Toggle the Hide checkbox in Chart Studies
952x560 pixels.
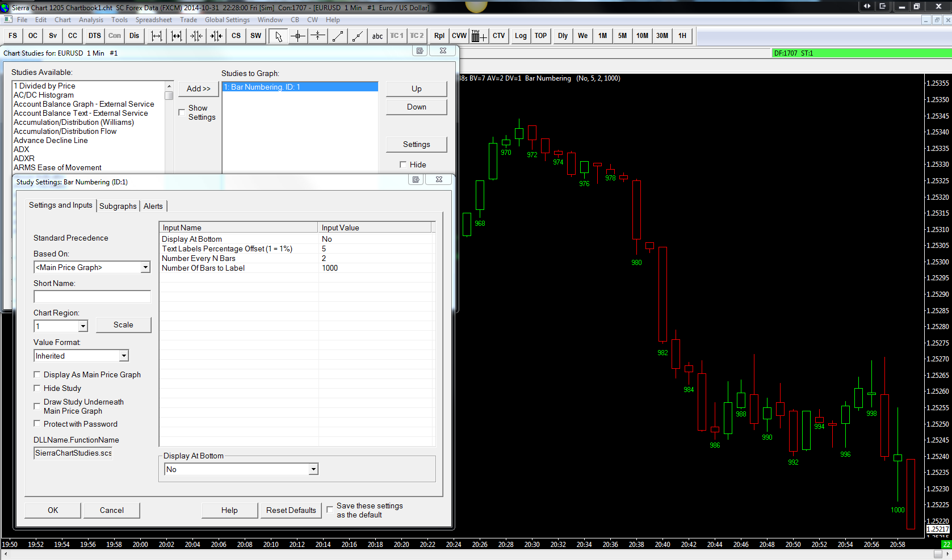(x=403, y=165)
